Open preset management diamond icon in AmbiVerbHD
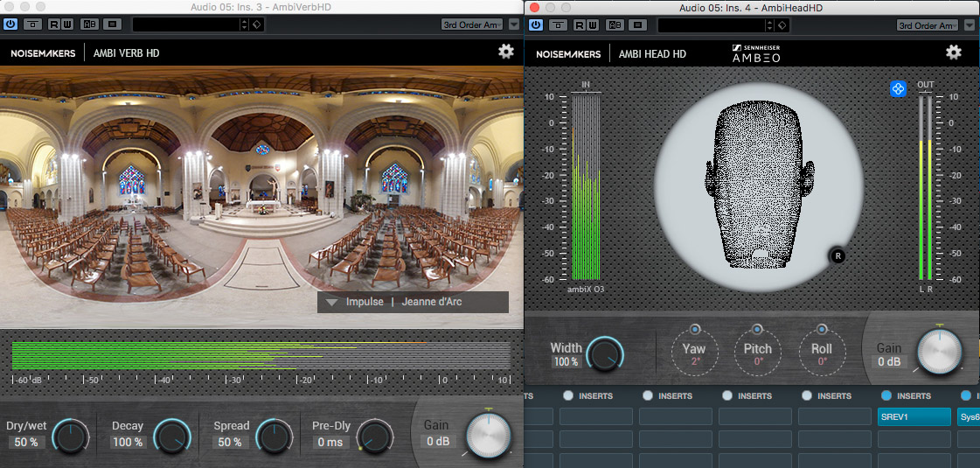 click(257, 24)
